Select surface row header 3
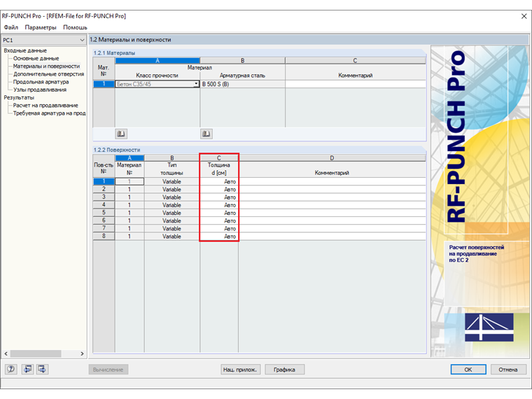The width and height of the screenshot is (532, 399). click(104, 197)
